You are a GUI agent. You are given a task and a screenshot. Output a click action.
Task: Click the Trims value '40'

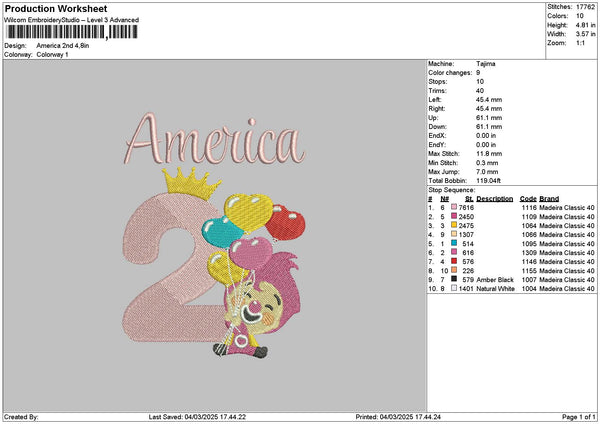point(480,91)
